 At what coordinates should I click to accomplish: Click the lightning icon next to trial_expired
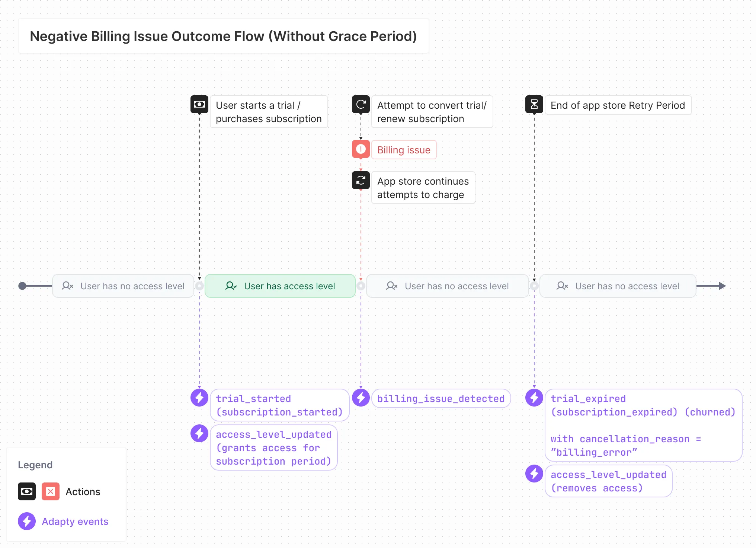click(534, 398)
